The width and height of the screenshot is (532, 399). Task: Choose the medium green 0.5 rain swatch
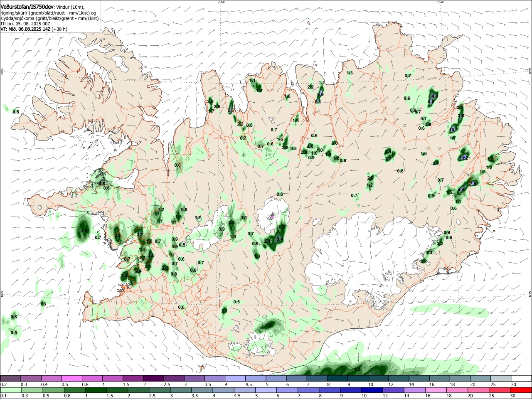point(53,390)
